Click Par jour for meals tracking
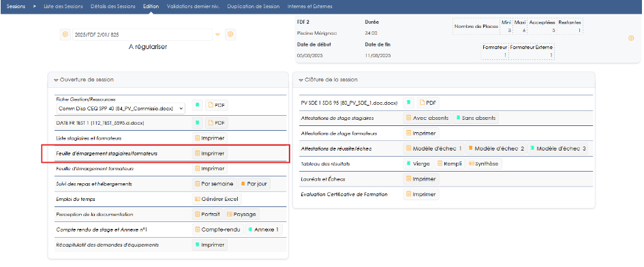Viewport: 644px width, 267px height. [x=254, y=184]
